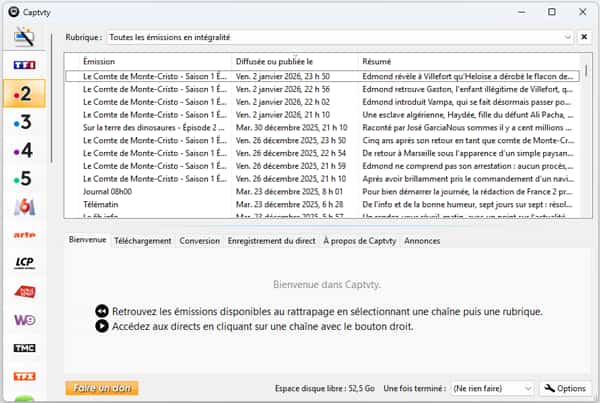Click summary starting 'Edmond révèle à Villefort'
This screenshot has width=600, height=403.
pyautogui.click(x=468, y=76)
